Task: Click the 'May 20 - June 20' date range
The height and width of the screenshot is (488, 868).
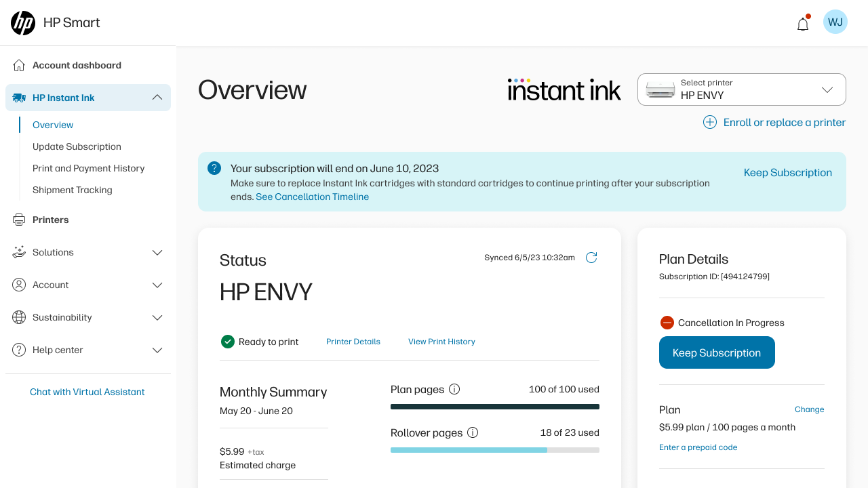Action: 256,411
